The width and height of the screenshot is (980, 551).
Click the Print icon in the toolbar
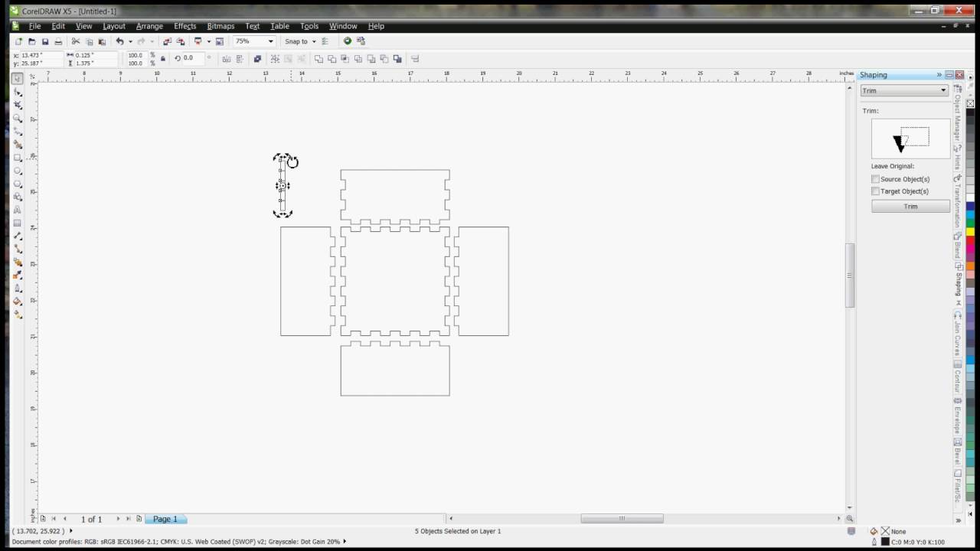58,41
